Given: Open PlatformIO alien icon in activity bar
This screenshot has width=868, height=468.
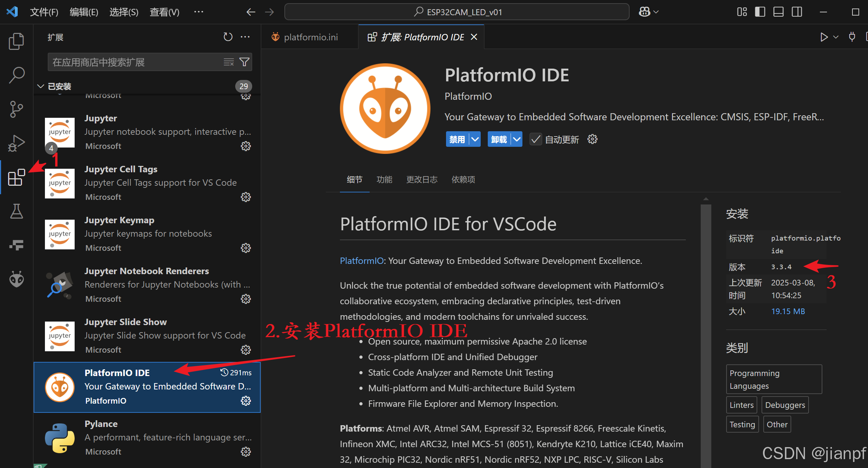Looking at the screenshot, I should 16,279.
